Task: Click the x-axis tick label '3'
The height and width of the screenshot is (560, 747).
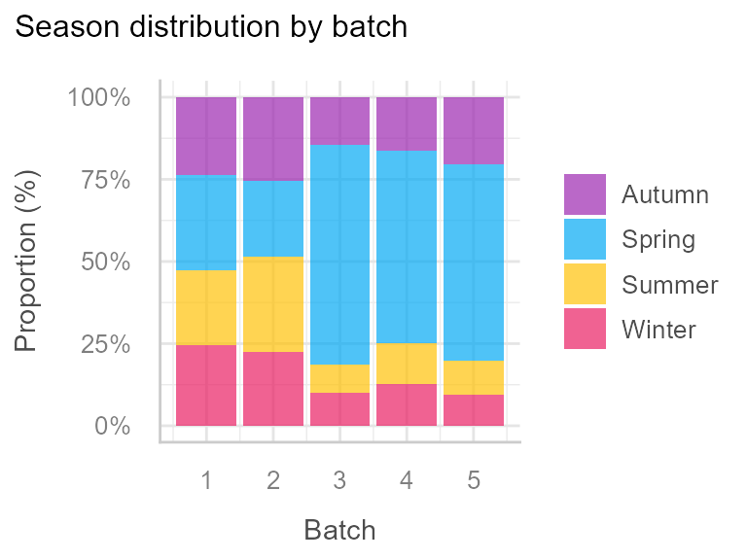Action: coord(339,480)
